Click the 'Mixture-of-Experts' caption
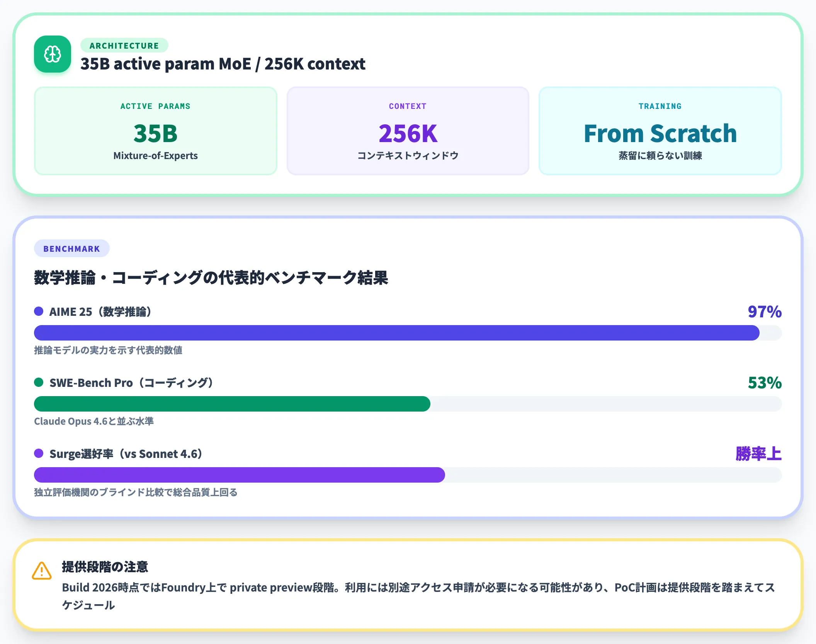This screenshot has width=816, height=644. [x=156, y=156]
